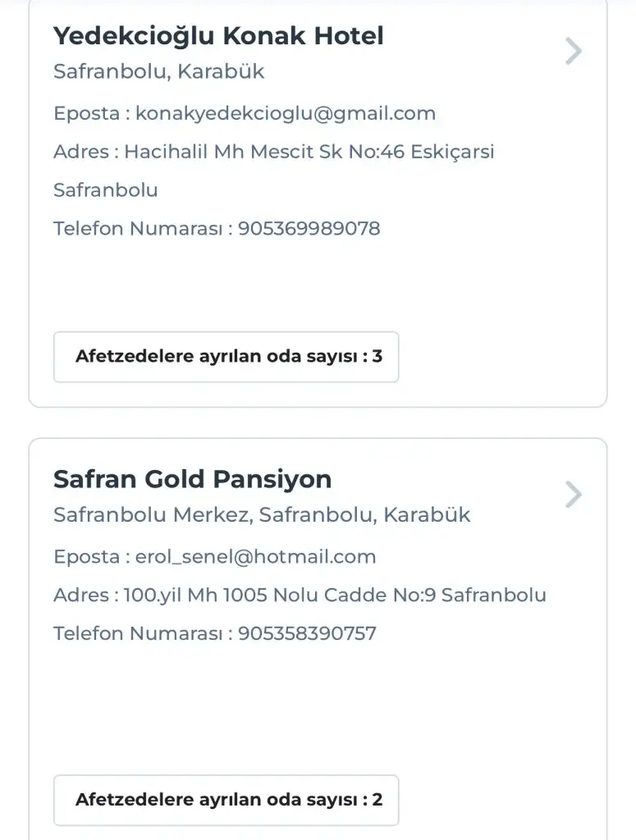Click the Adres label in Safran Gold card
This screenshot has height=840, width=636.
(80, 595)
